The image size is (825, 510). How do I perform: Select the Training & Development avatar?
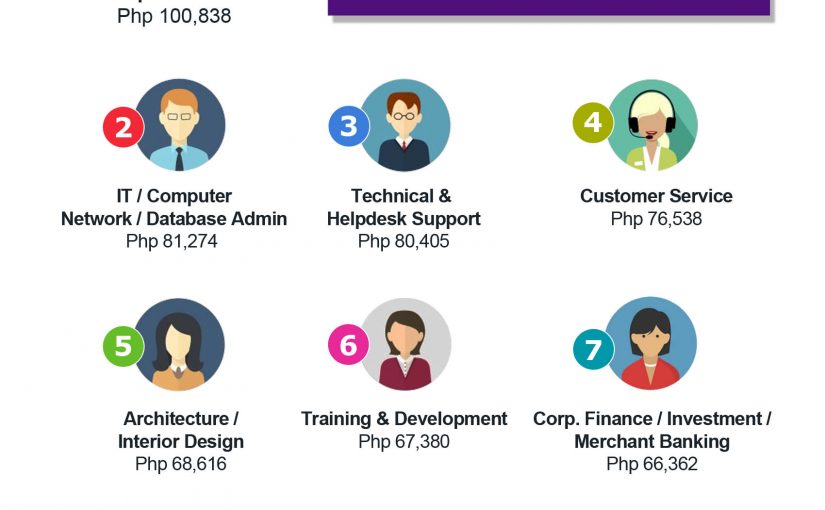(405, 345)
